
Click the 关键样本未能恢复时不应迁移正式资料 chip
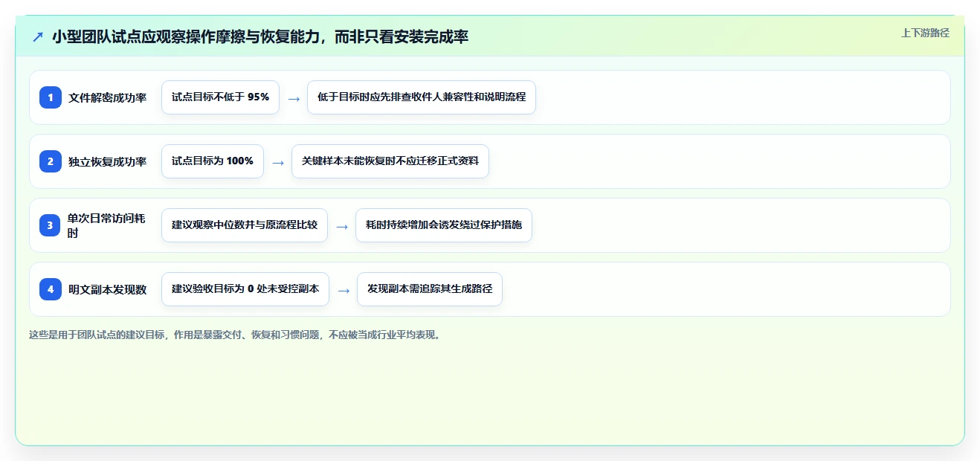click(x=390, y=161)
